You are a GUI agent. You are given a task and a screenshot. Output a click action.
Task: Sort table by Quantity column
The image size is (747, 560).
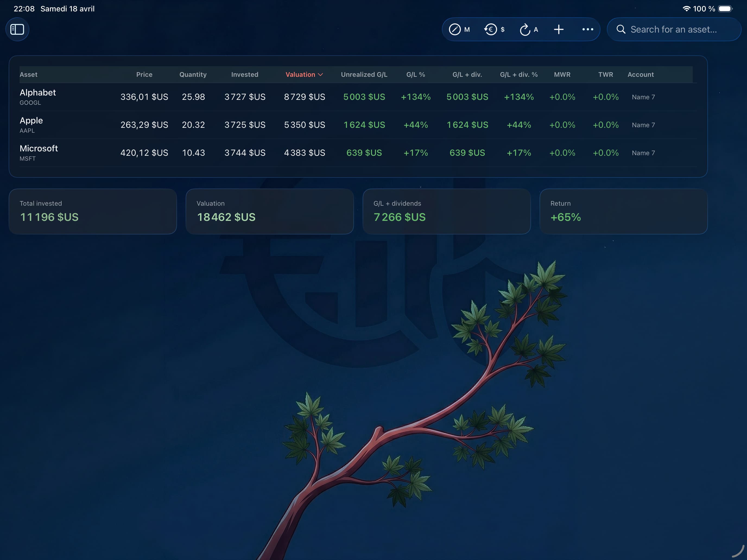point(193,75)
